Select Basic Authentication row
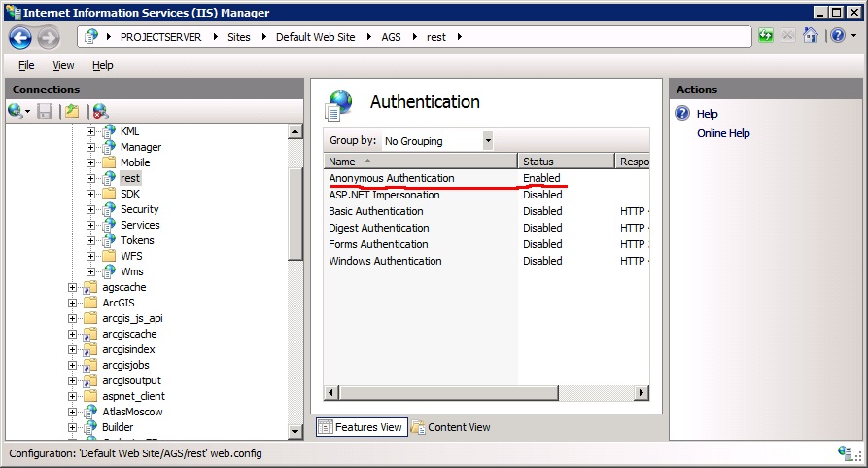 487,211
